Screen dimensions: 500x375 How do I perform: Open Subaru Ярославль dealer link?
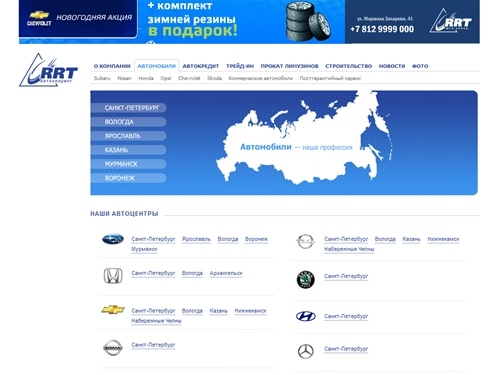tap(196, 239)
